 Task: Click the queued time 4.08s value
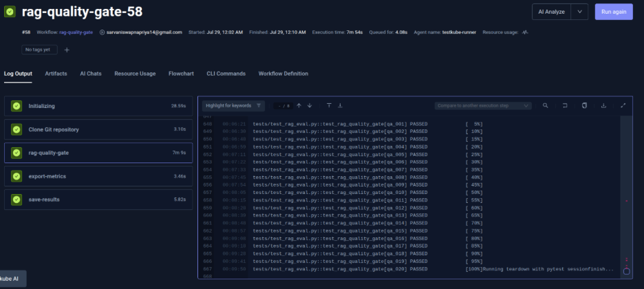(401, 32)
